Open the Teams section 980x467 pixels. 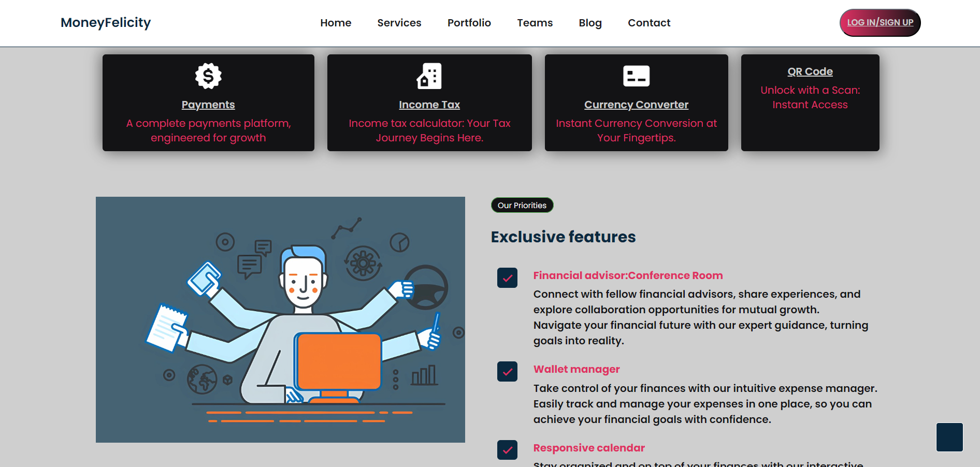[x=535, y=23]
